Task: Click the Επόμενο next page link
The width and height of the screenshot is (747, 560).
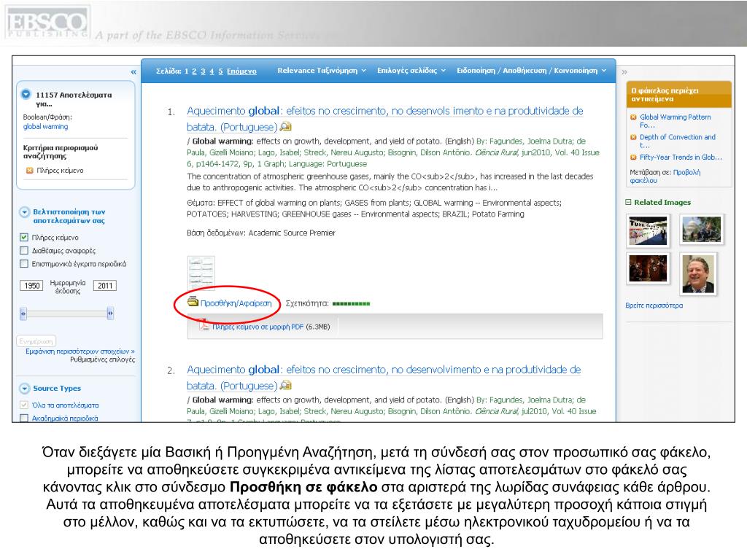Action: pos(241,71)
